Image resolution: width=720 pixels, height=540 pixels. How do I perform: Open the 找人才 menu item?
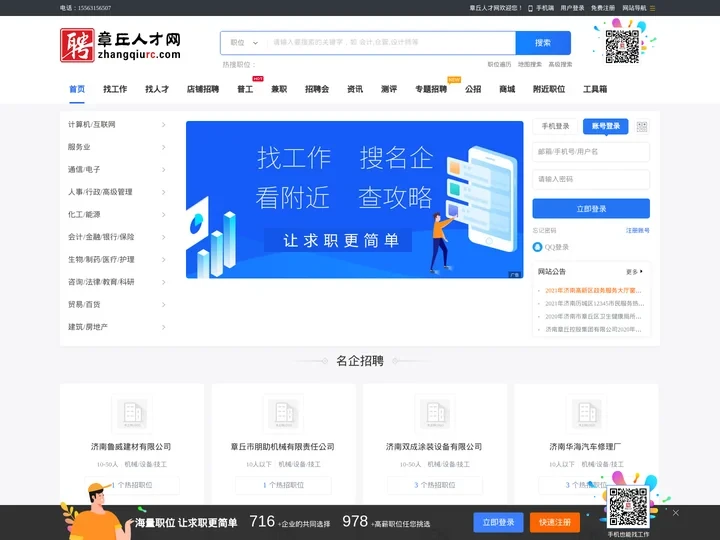tap(157, 89)
